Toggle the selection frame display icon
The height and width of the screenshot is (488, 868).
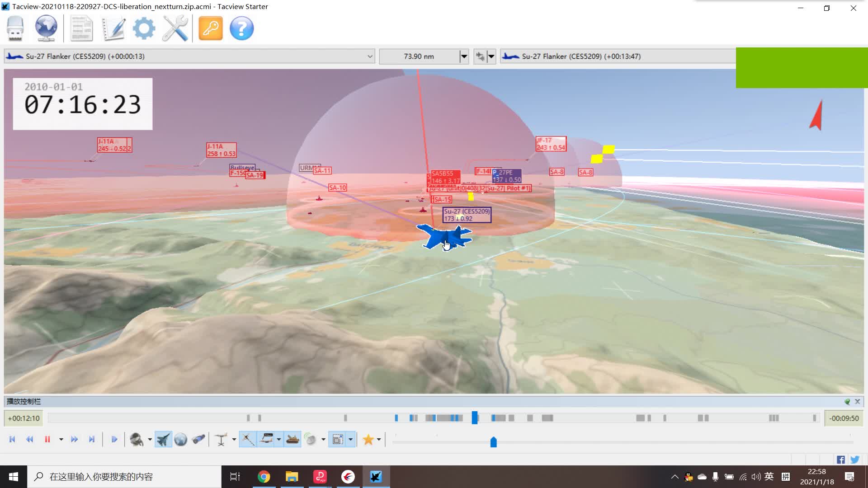click(338, 439)
